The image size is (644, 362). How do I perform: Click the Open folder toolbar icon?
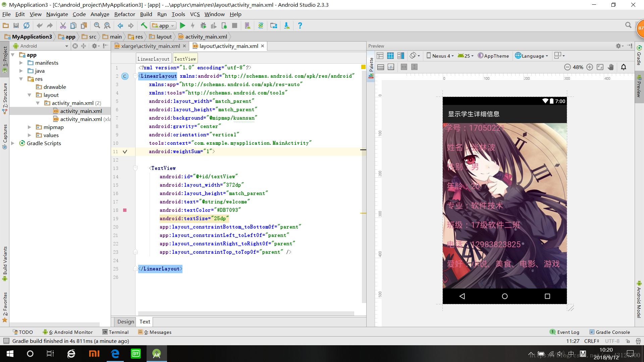pos(6,25)
